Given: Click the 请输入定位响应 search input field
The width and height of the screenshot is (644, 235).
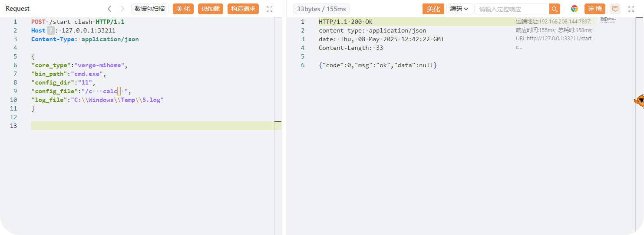Looking at the screenshot, I should point(512,9).
